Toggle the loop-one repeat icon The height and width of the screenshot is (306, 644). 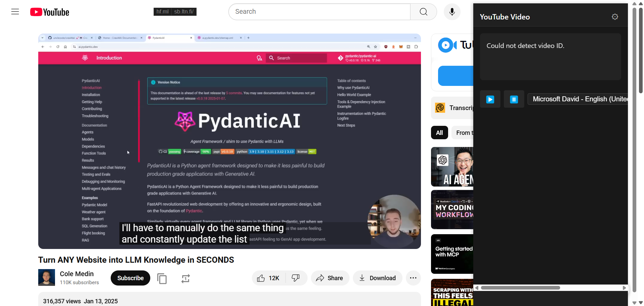tap(185, 278)
